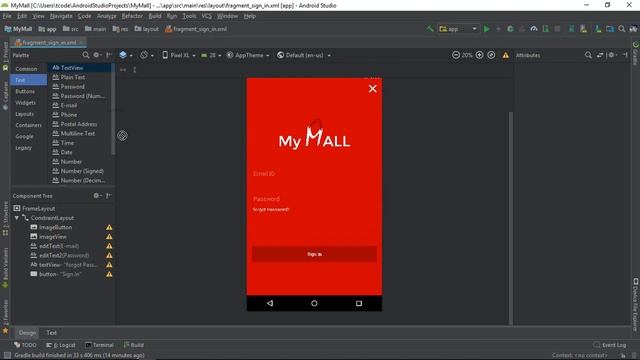The height and width of the screenshot is (360, 640).
Task: Switch to the Text editor tab
Action: (51, 333)
